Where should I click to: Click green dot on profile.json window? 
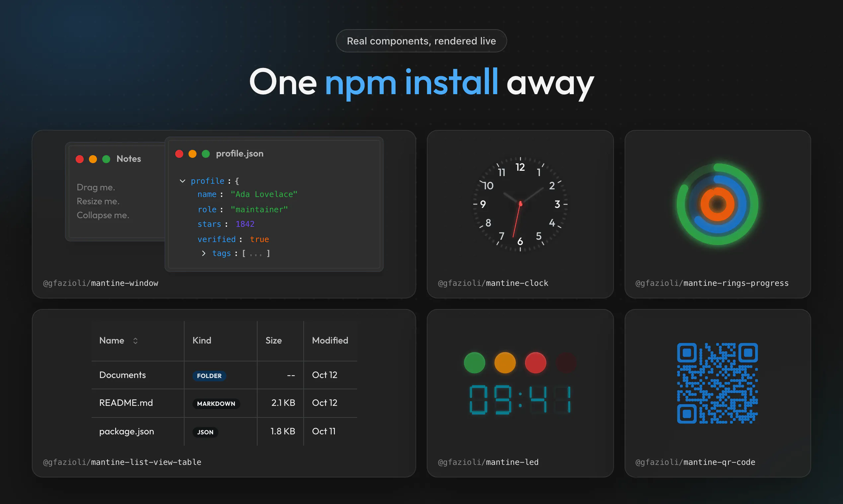pyautogui.click(x=206, y=154)
